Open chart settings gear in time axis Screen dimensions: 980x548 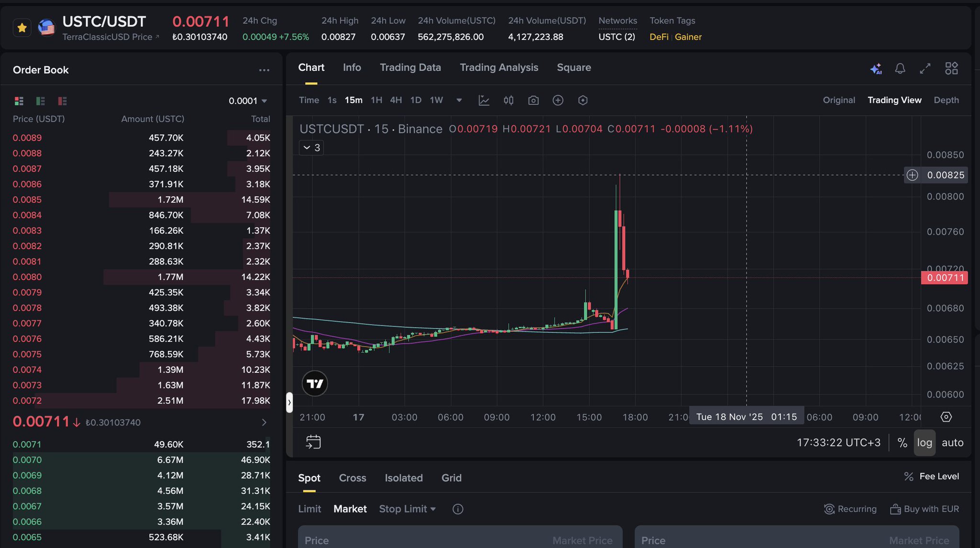coord(946,417)
